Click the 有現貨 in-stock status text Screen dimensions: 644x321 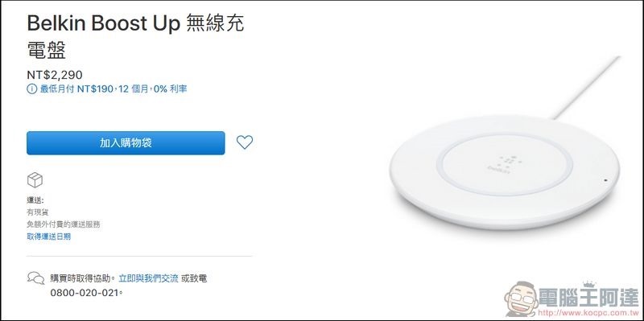coord(38,212)
